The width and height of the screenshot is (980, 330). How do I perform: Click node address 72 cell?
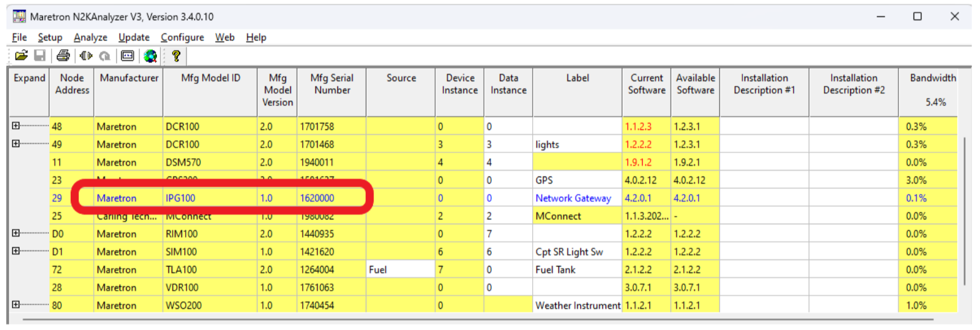click(x=72, y=269)
